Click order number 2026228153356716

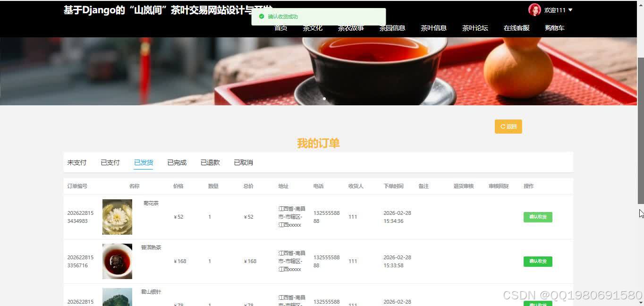click(80, 261)
